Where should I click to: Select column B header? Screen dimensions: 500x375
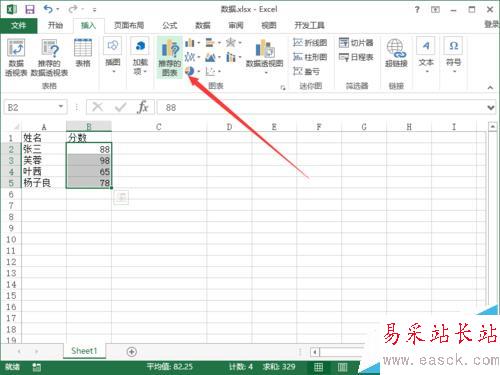tap(89, 127)
